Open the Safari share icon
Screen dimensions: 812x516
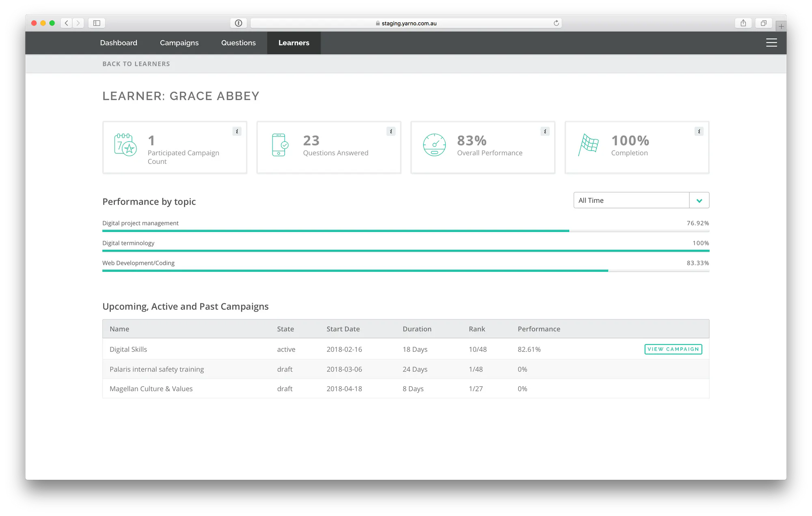(743, 23)
